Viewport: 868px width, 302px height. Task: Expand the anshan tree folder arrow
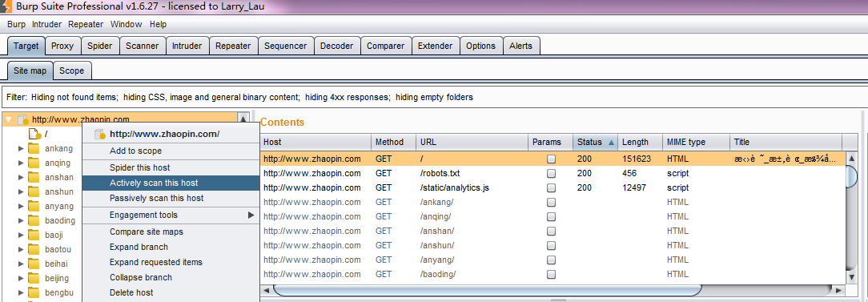(21, 177)
